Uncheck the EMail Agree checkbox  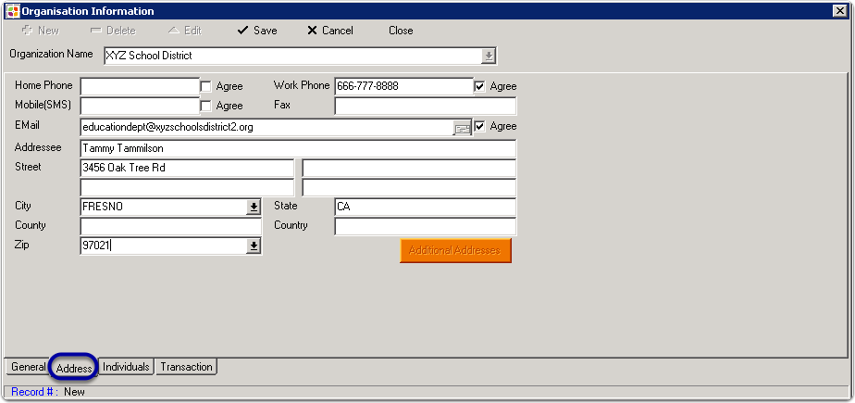click(x=480, y=127)
